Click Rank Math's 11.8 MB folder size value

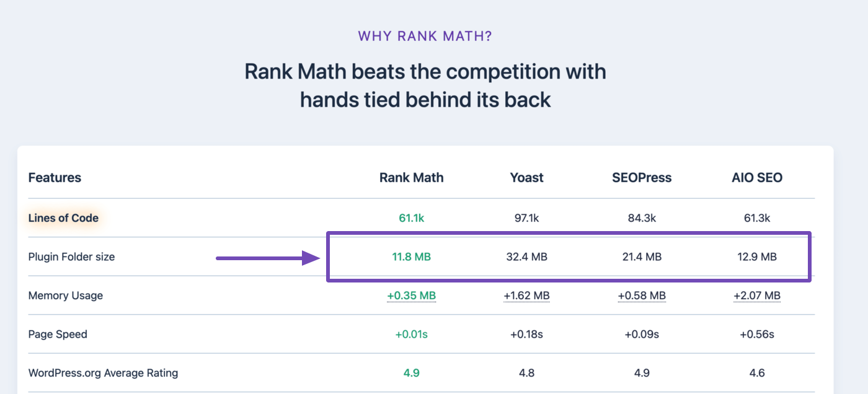coord(411,256)
